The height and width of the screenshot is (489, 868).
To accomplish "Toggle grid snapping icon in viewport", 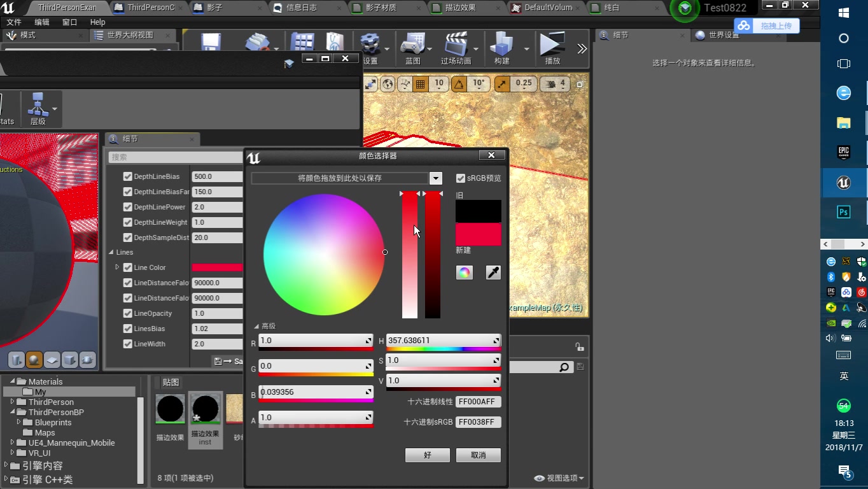I will pos(420,83).
